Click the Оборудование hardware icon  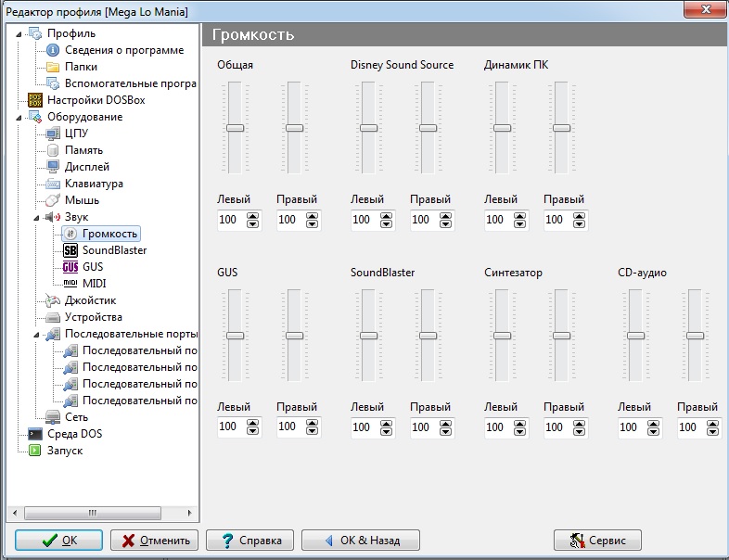click(35, 117)
